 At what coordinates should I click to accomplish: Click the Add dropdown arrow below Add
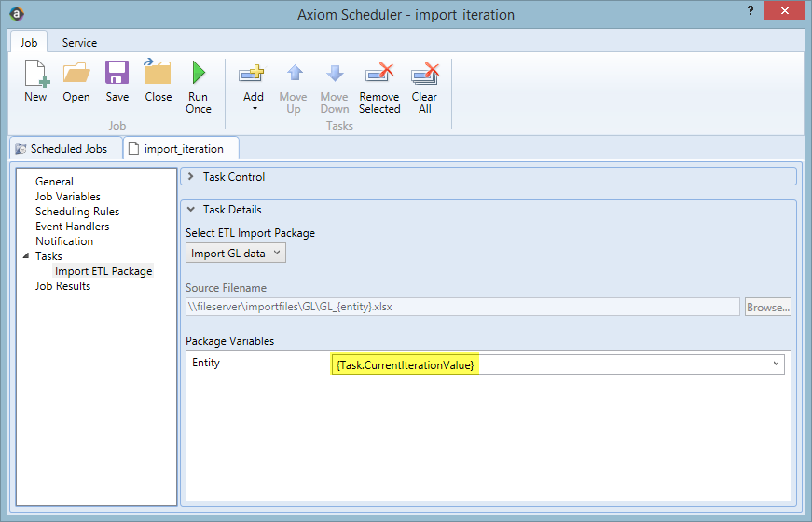coord(255,109)
